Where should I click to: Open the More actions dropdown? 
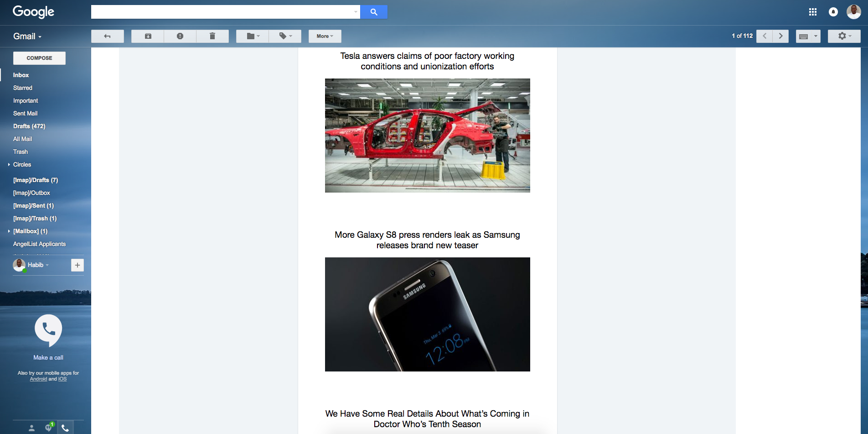pyautogui.click(x=325, y=36)
